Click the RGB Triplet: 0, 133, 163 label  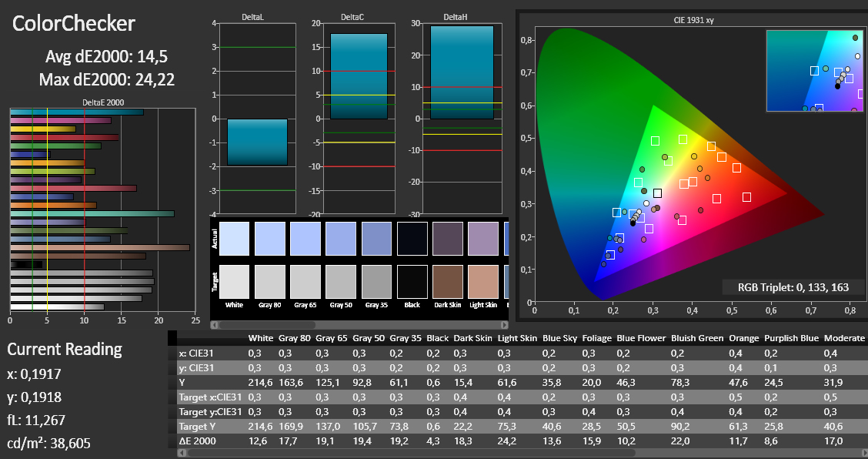(x=793, y=287)
